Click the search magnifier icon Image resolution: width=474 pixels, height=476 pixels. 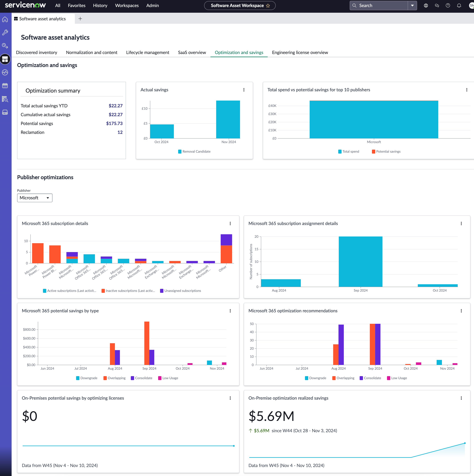(355, 5)
